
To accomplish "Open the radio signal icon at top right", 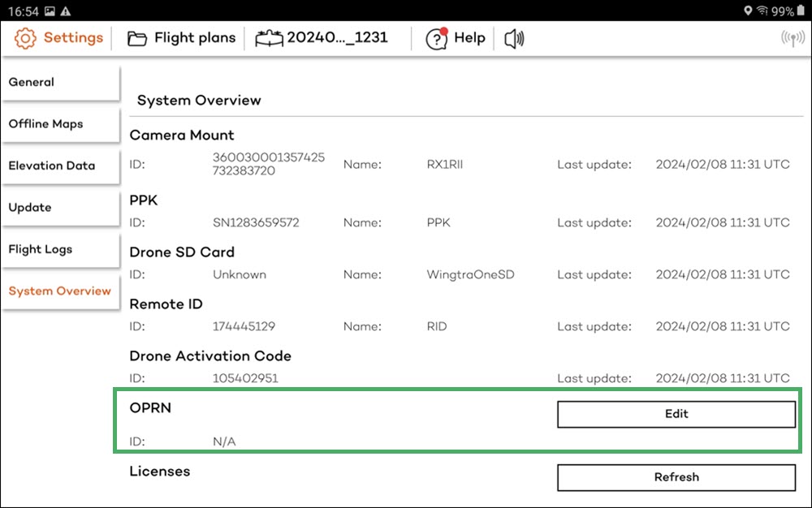I will pyautogui.click(x=792, y=37).
